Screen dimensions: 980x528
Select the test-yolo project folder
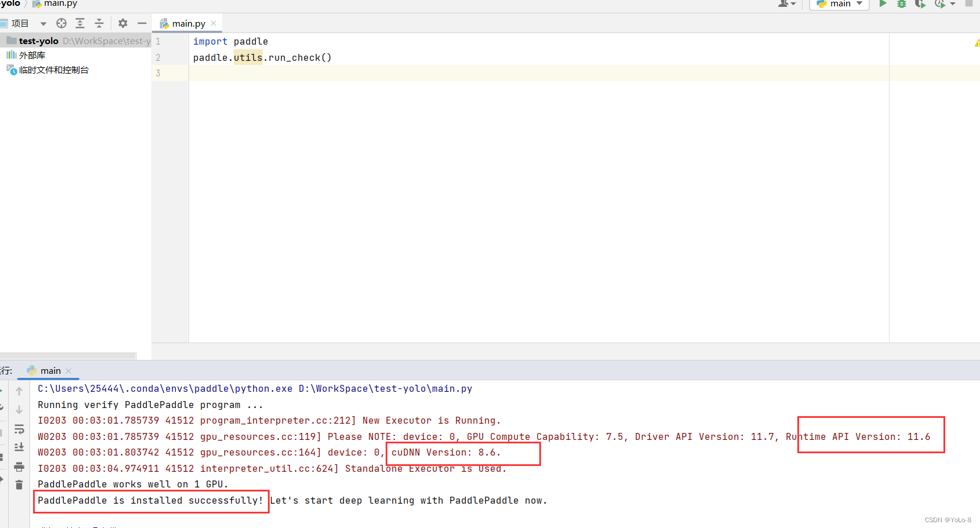[x=75, y=41]
